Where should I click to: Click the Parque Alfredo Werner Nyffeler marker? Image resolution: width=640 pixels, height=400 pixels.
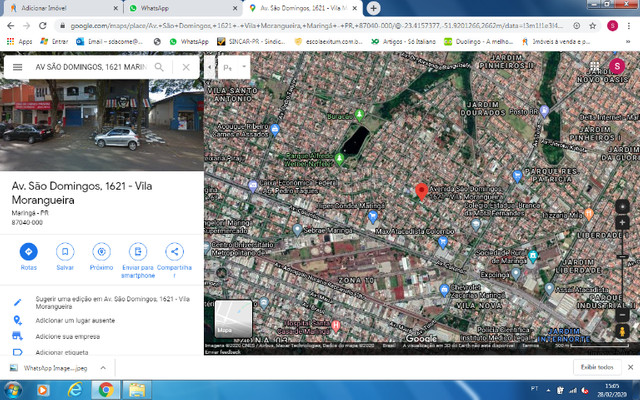pos(339,159)
